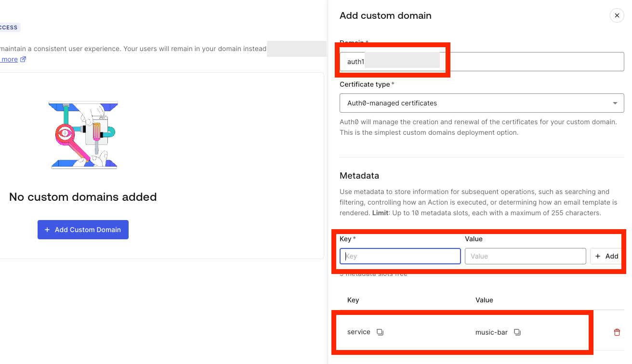
Task: Click the Add Custom Domain button
Action: [83, 230]
